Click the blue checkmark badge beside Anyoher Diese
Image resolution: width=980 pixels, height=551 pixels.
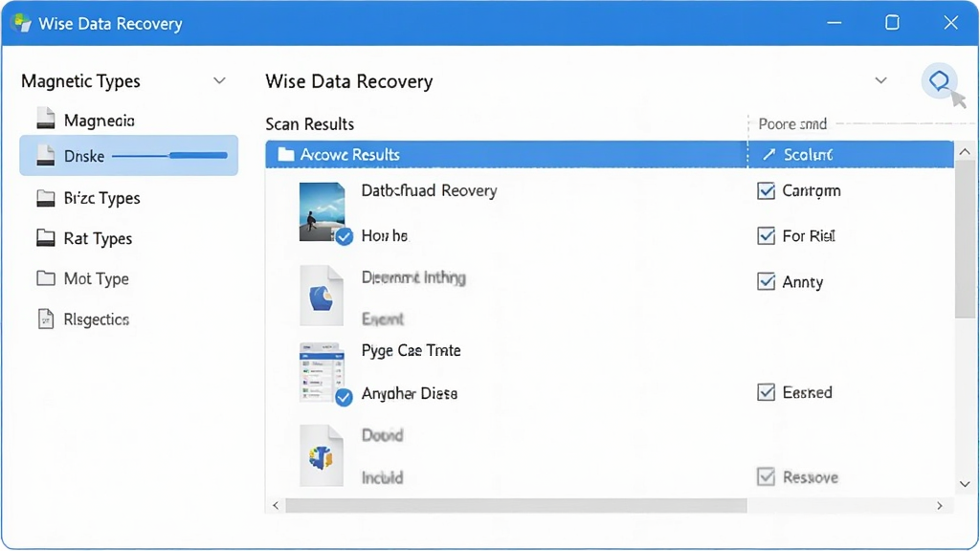pos(344,397)
